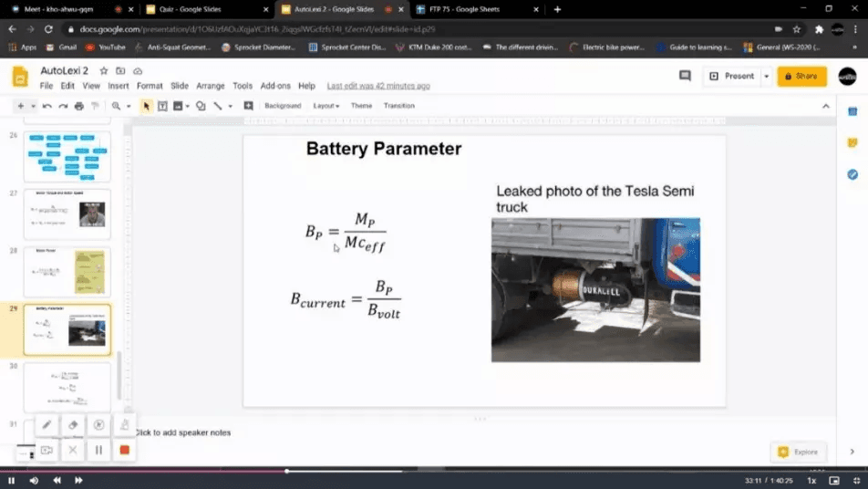
Task: Open the Format menu
Action: pos(150,86)
